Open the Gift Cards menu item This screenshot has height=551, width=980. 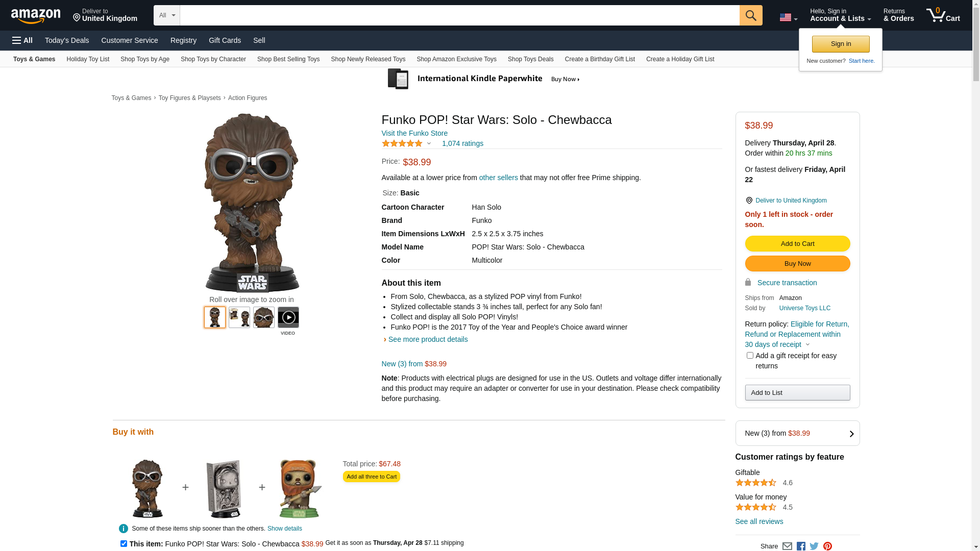tap(225, 40)
